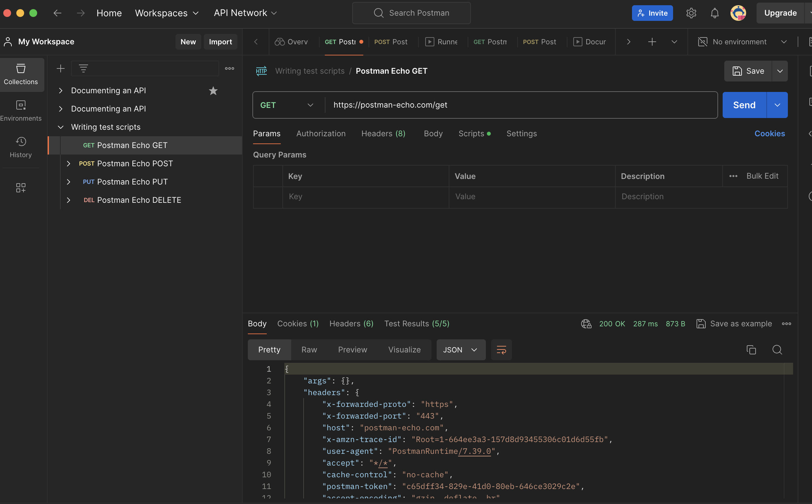Viewport: 812px width, 504px height.
Task: Open the settings gear icon
Action: coord(691,13)
